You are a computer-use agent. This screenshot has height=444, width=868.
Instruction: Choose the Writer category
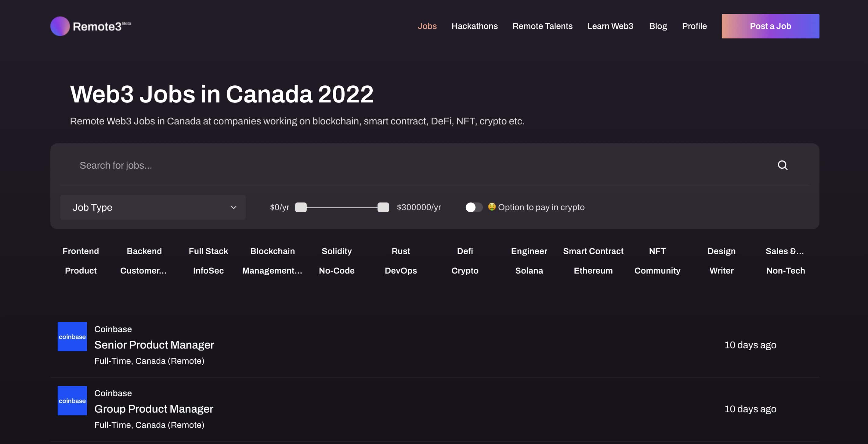tap(721, 271)
